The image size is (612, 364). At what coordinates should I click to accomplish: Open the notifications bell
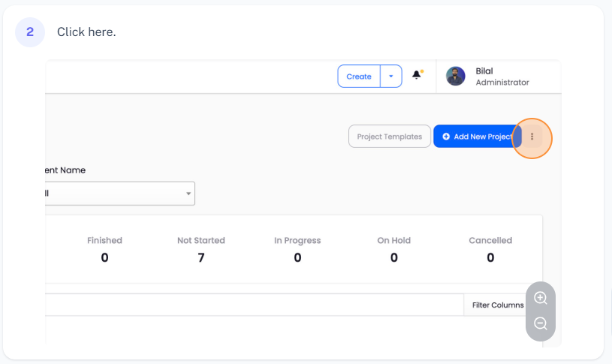point(417,76)
